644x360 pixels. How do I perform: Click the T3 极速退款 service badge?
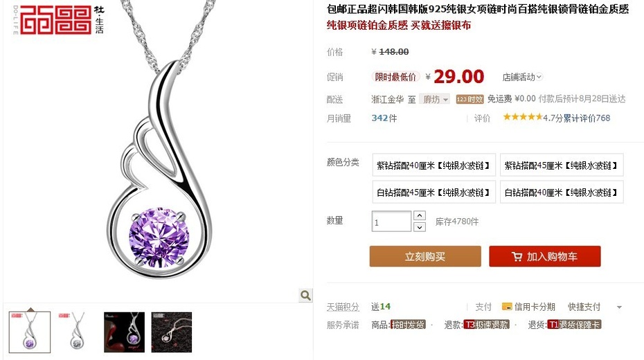[x=486, y=325]
